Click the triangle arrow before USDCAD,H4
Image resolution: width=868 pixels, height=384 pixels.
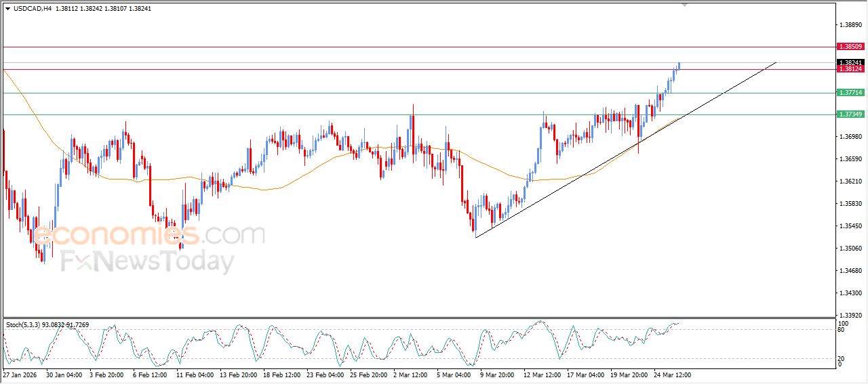[7, 9]
